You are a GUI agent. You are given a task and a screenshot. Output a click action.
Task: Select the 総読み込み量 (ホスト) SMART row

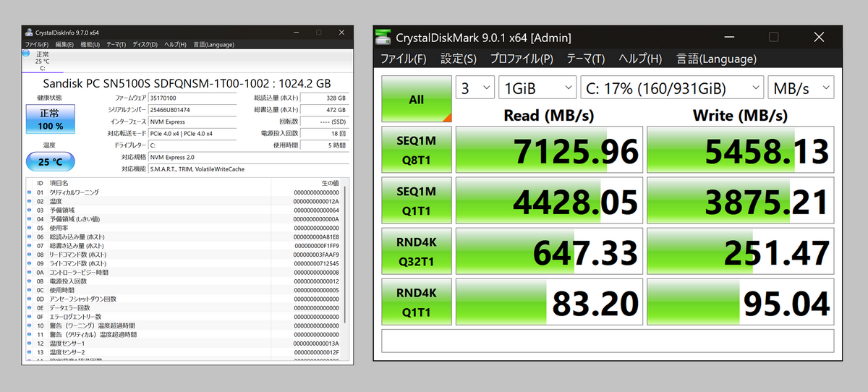[183, 237]
